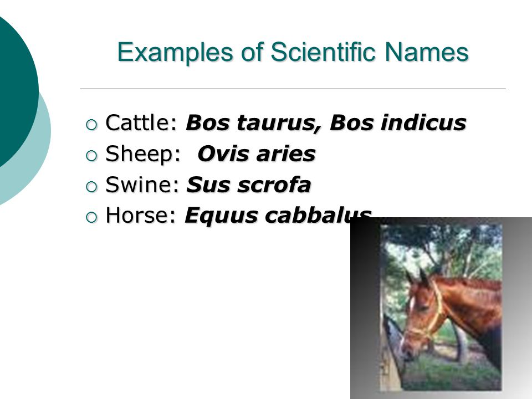The image size is (532, 399).
Task: Click the Equus cabbalus text
Action: [x=278, y=216]
